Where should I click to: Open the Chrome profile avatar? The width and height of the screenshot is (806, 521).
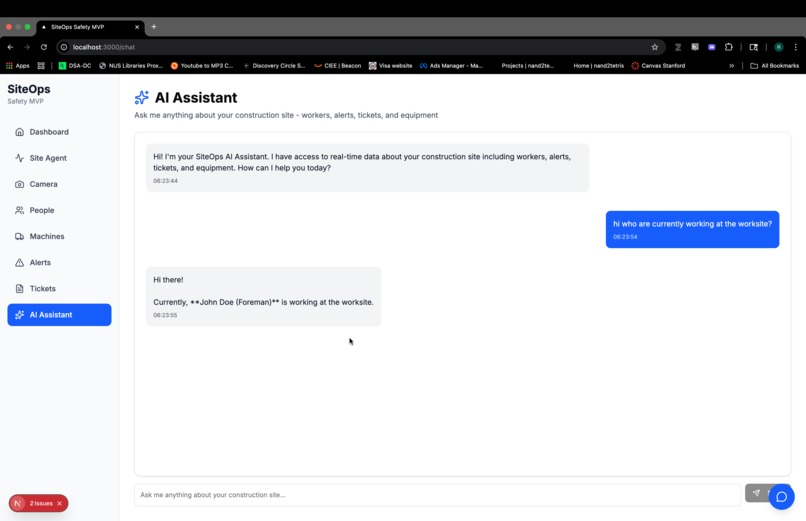coord(779,47)
